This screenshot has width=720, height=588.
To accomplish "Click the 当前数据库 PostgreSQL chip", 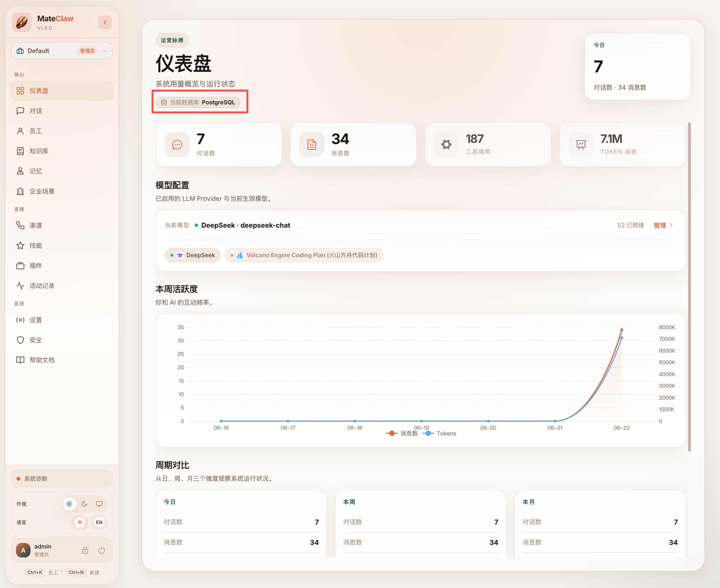I will pyautogui.click(x=198, y=102).
